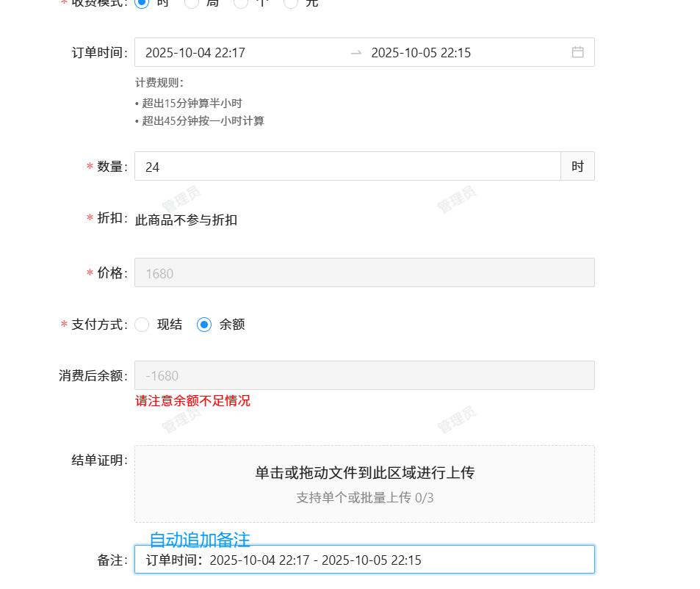Click the calendar icon in 订单时间 field
The image size is (700, 589).
pyautogui.click(x=578, y=52)
